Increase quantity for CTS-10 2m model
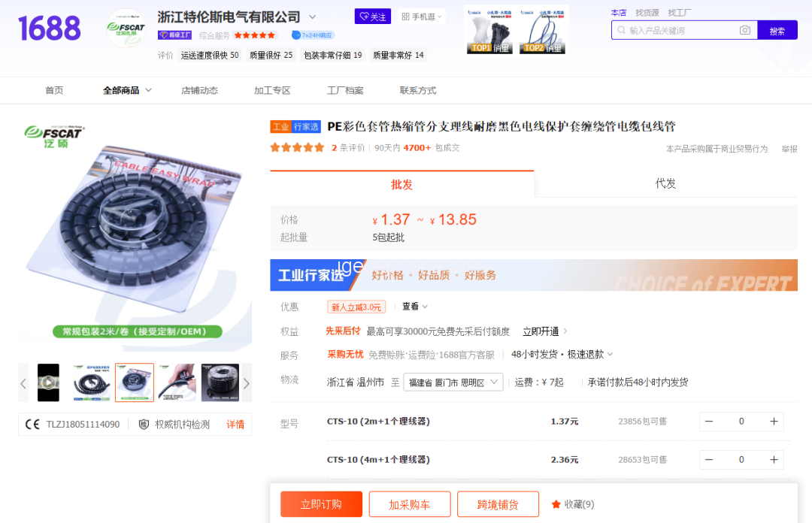 (x=774, y=422)
